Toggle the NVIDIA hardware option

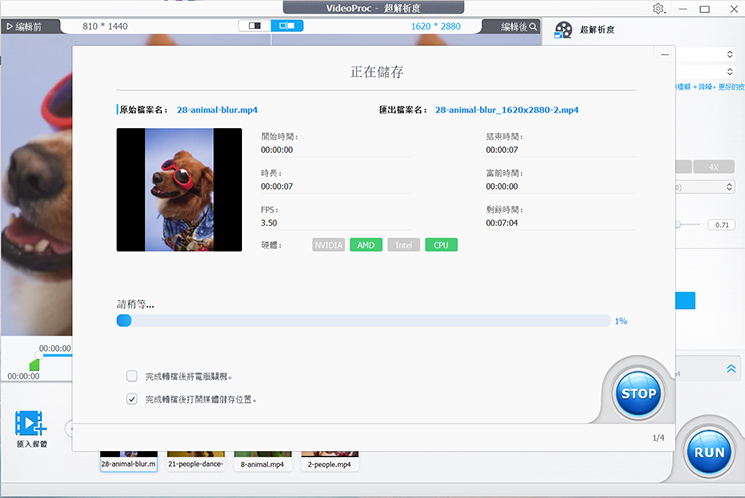(328, 245)
